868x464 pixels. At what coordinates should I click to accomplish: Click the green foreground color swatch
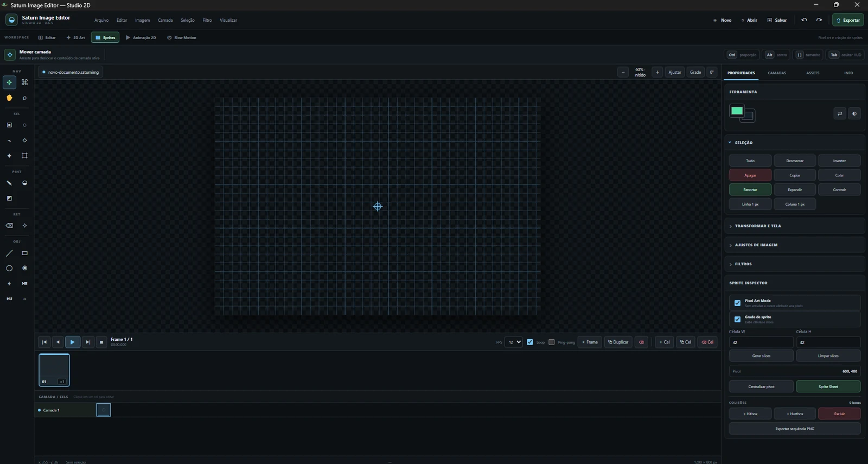(x=737, y=111)
